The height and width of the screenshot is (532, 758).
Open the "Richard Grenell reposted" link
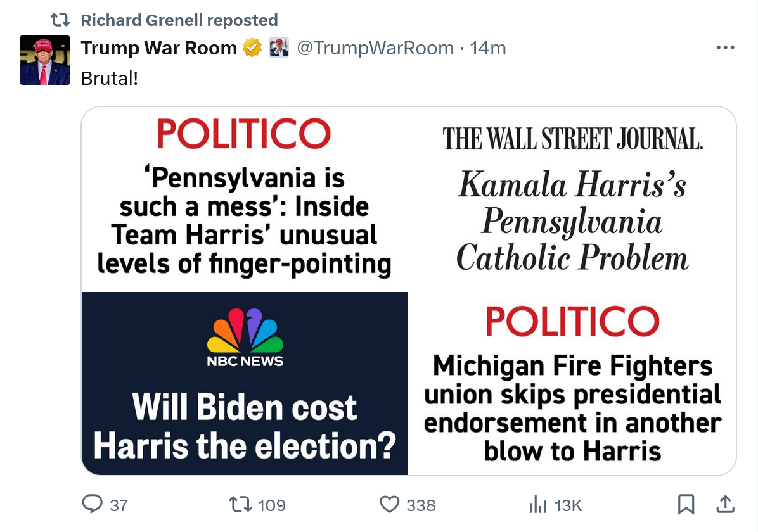179,20
